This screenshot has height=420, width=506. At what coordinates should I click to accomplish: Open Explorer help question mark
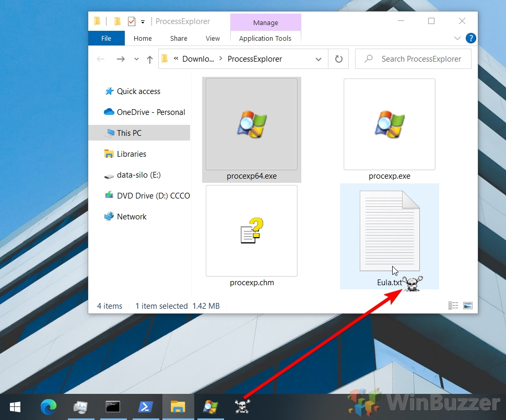[x=471, y=39]
